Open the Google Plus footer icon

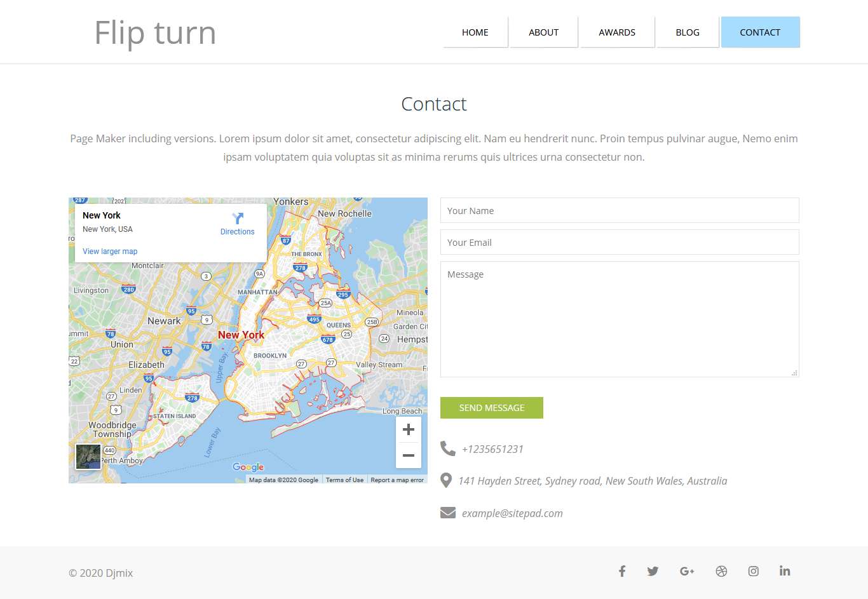687,571
